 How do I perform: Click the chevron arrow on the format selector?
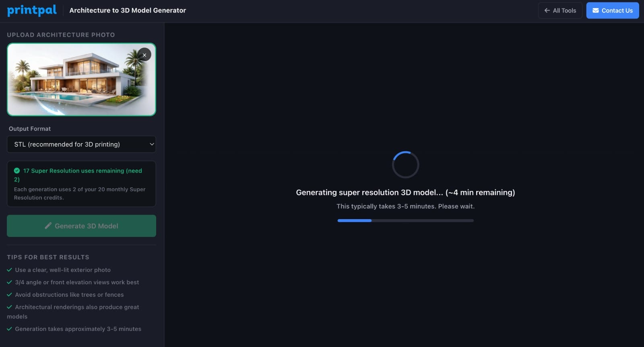pyautogui.click(x=152, y=144)
